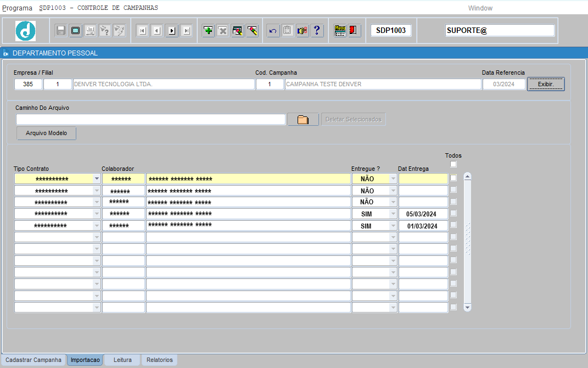This screenshot has width=588, height=368.
Task: Click the Save diskette icon
Action: (x=61, y=30)
